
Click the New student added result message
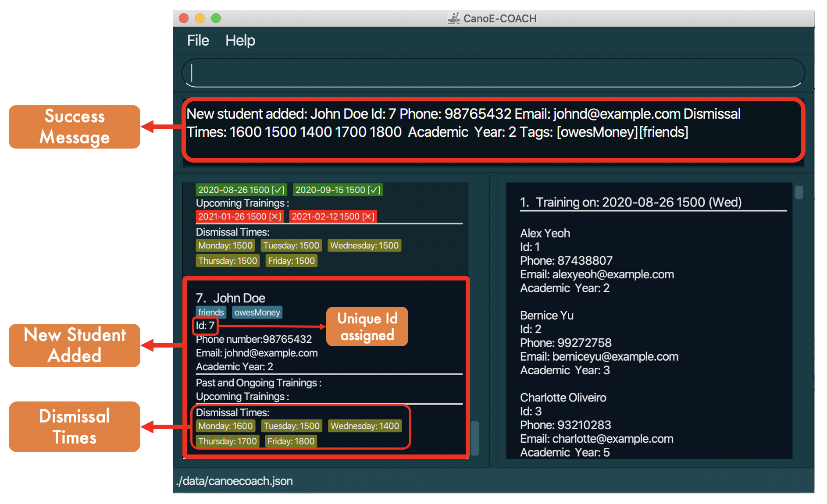tap(463, 123)
